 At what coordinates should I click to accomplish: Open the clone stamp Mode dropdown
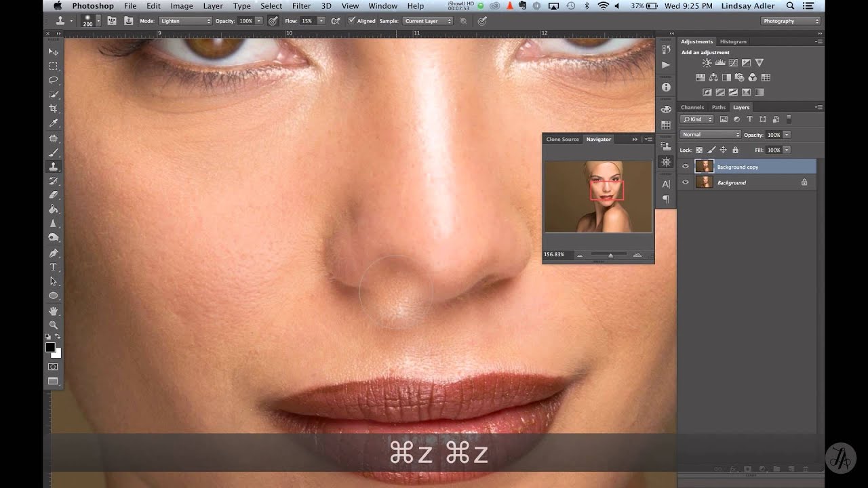click(185, 21)
